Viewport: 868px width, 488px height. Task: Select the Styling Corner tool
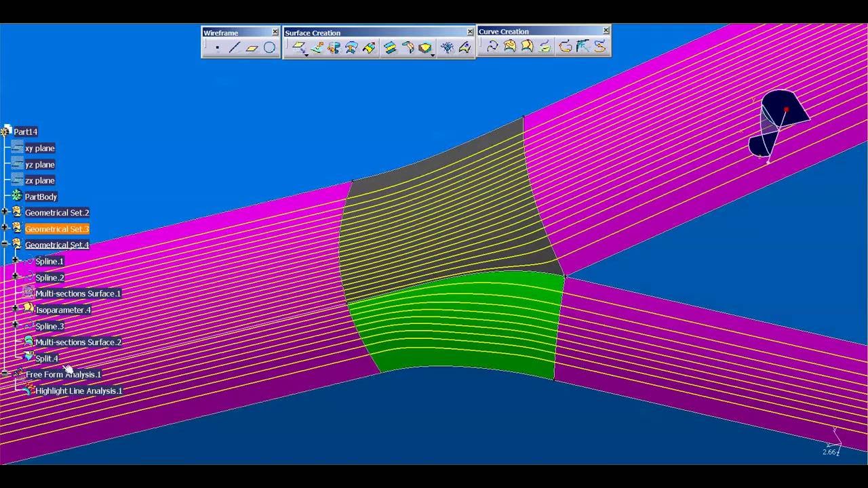[x=583, y=46]
